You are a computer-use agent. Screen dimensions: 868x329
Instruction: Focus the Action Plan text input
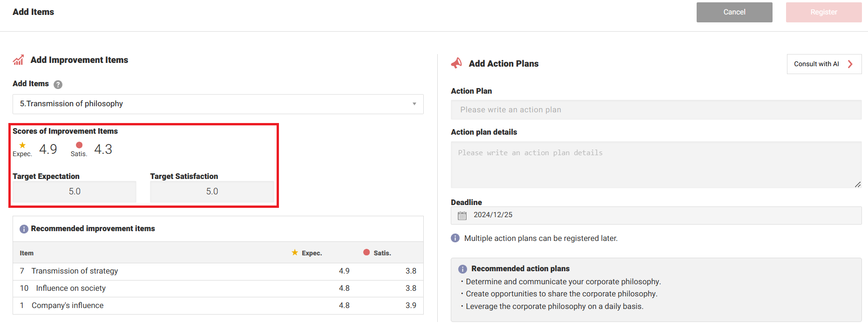pos(656,110)
